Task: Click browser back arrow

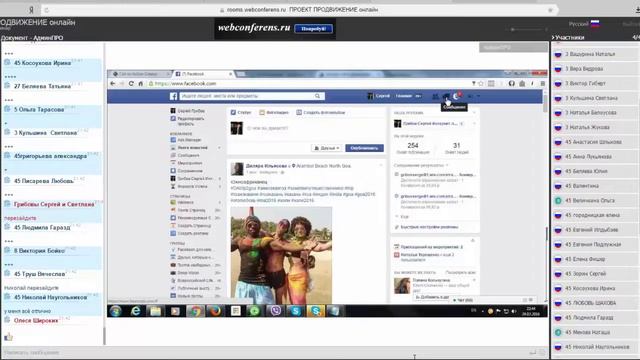Action: coord(113,84)
